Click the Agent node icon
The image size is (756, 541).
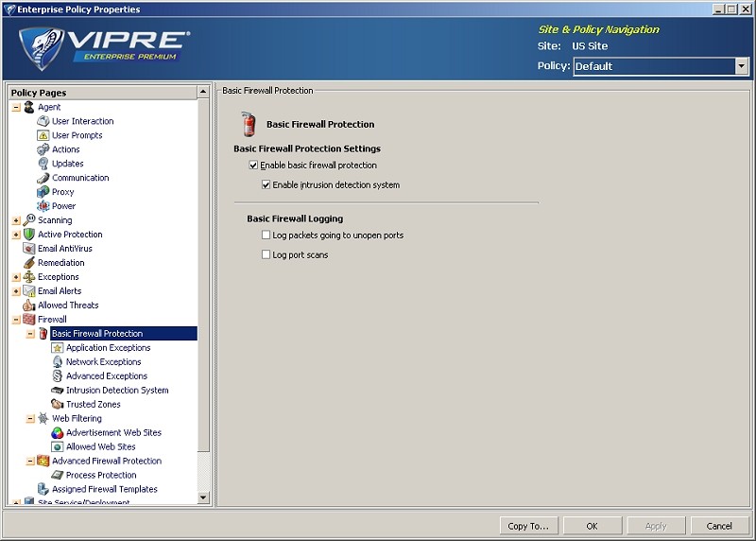(29, 107)
